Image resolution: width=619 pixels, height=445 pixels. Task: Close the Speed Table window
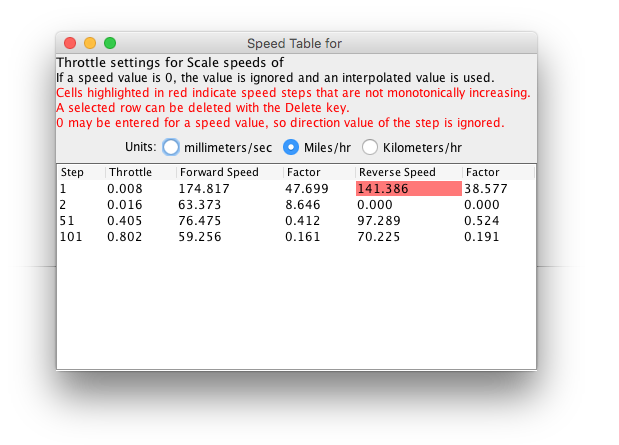tap(70, 43)
